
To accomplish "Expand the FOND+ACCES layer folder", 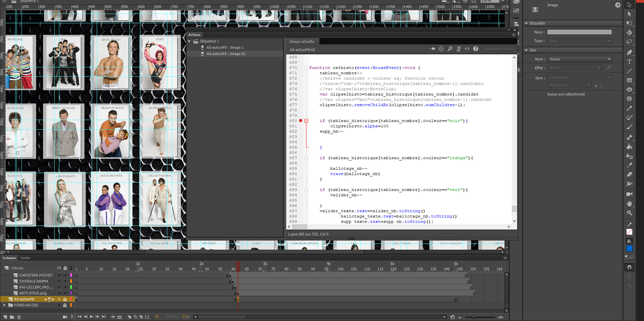I will [x=4, y=305].
